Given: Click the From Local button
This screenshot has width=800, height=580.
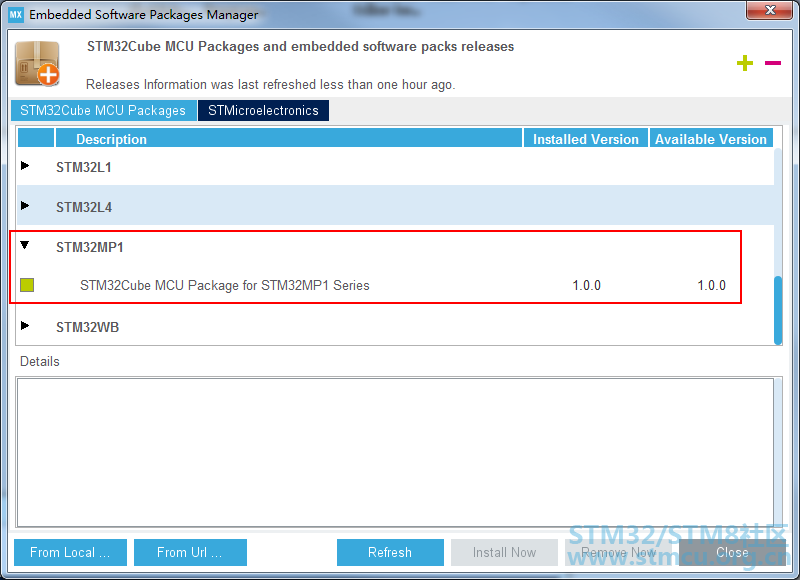Looking at the screenshot, I should point(70,552).
